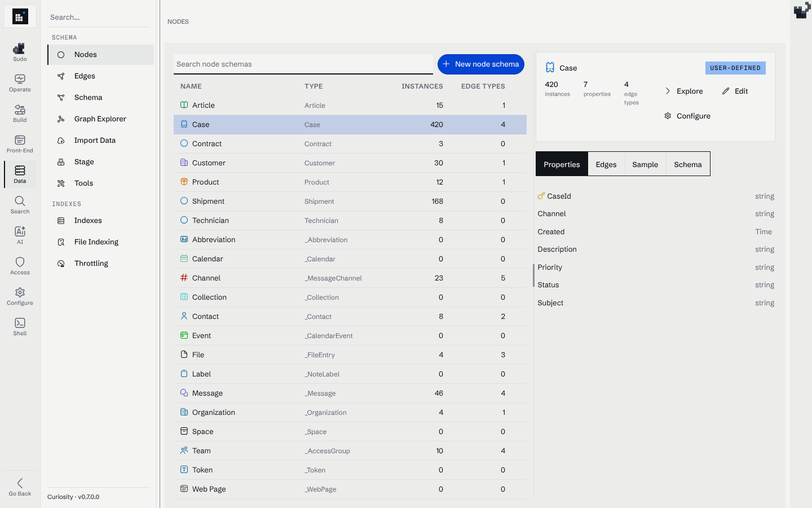812x508 pixels.
Task: Explore the Case node
Action: pyautogui.click(x=683, y=91)
